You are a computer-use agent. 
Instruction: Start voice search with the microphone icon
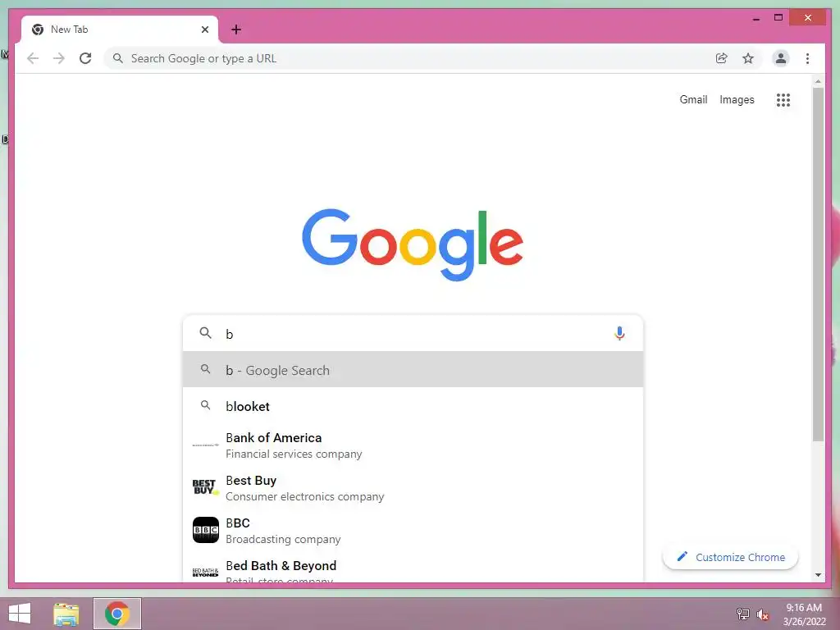[619, 333]
